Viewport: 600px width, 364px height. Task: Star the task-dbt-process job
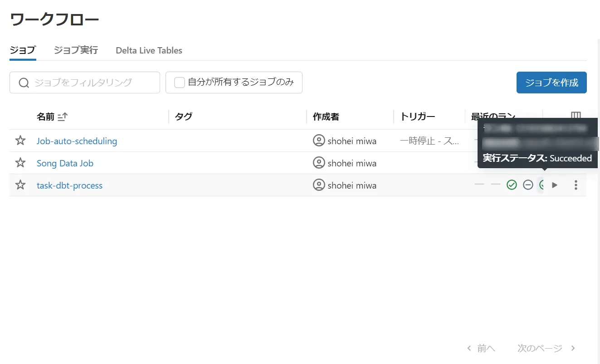click(x=20, y=185)
